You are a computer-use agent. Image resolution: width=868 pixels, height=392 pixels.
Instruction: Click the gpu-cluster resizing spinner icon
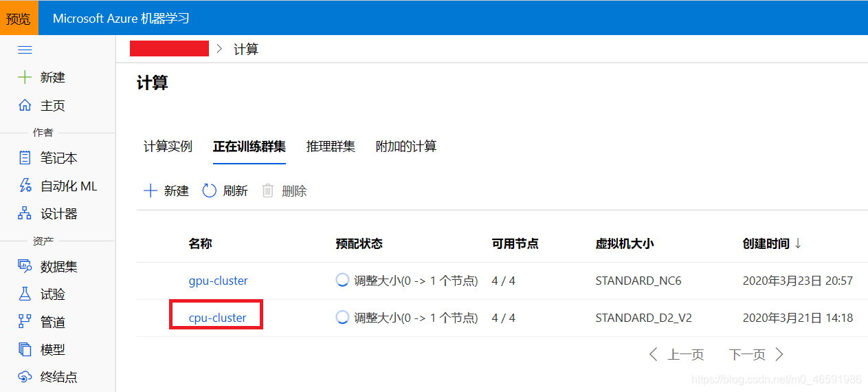click(342, 280)
